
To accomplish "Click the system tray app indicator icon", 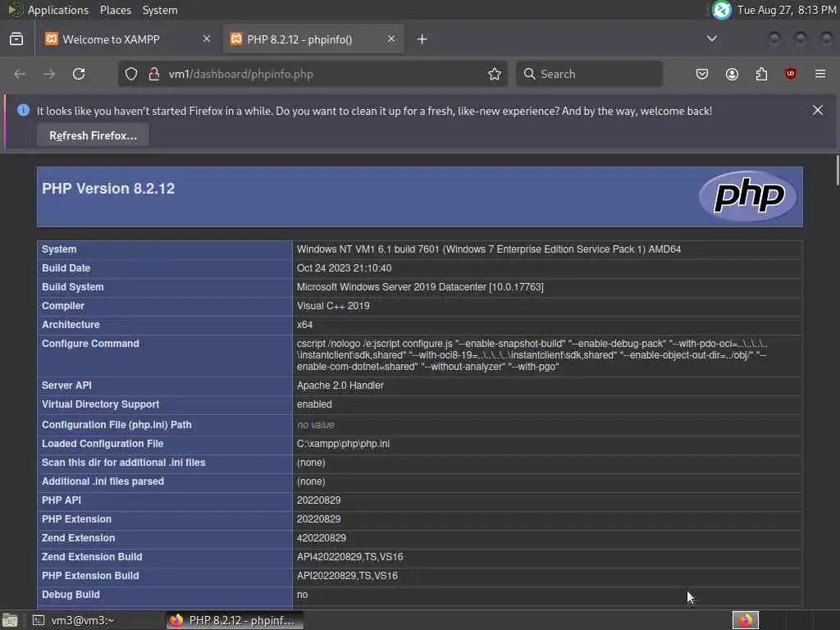I will (x=722, y=10).
